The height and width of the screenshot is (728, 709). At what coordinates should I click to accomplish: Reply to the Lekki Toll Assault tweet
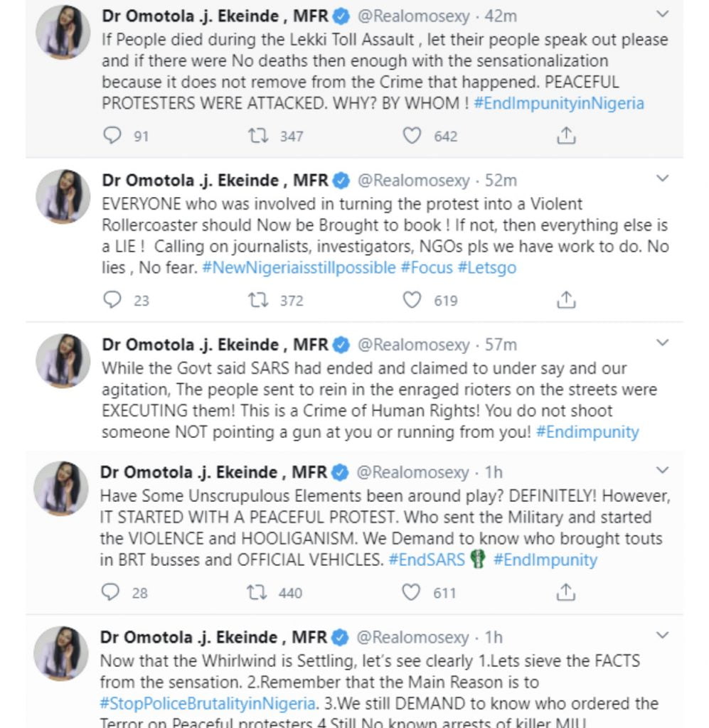click(x=112, y=136)
